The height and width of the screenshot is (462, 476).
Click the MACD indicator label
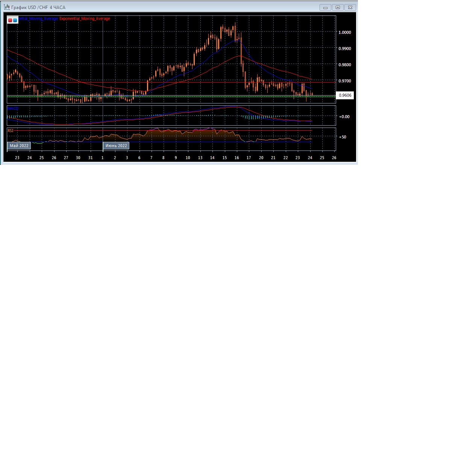(x=13, y=108)
